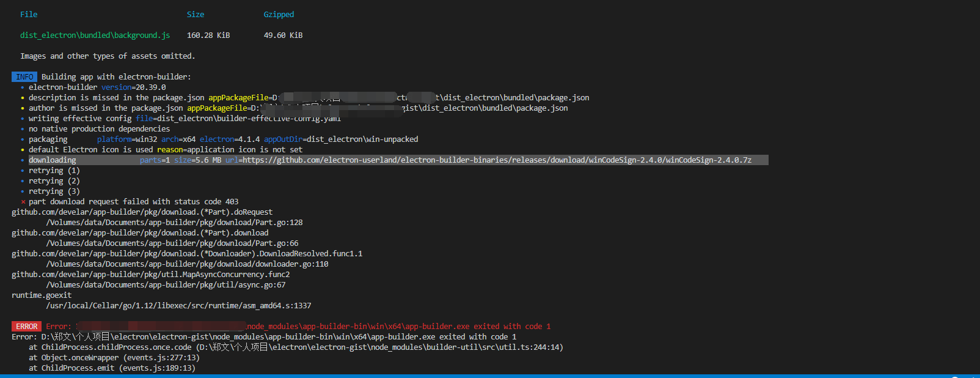Screen dimensions: 980x378
Task: Click the Gzipped column header
Action: 279,15
